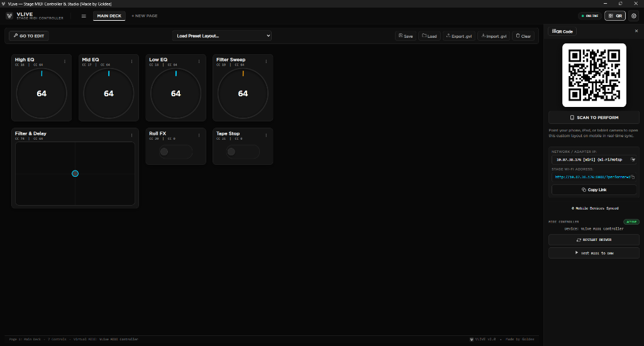Open the High EQ control options menu
The width and height of the screenshot is (644, 346).
[x=65, y=62]
